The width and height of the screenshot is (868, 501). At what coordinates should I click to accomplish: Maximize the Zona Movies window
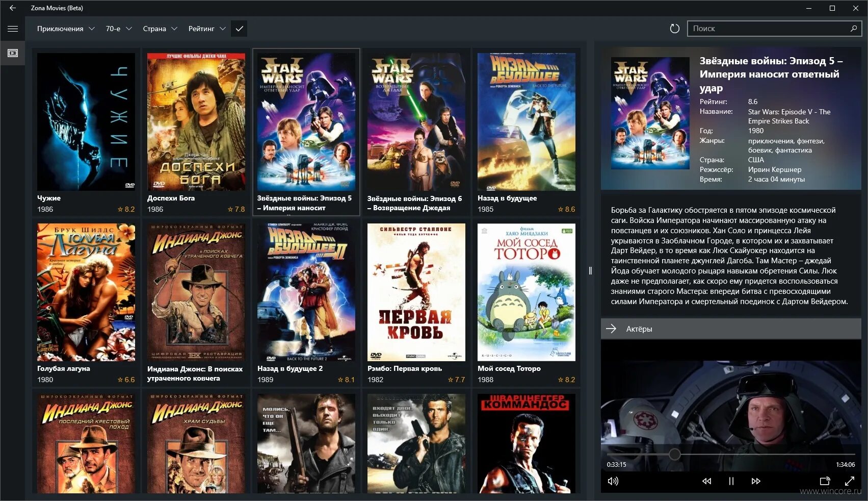(832, 8)
